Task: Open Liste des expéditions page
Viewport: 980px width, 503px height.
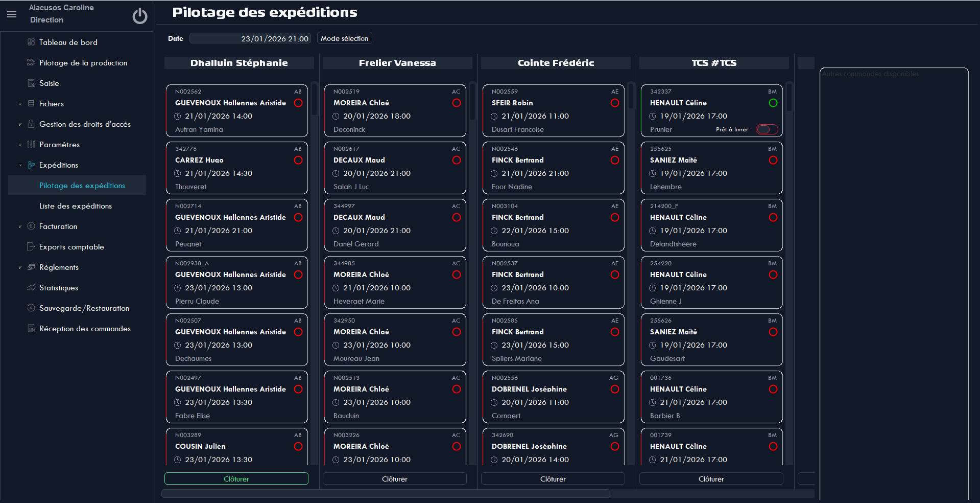Action: point(76,206)
